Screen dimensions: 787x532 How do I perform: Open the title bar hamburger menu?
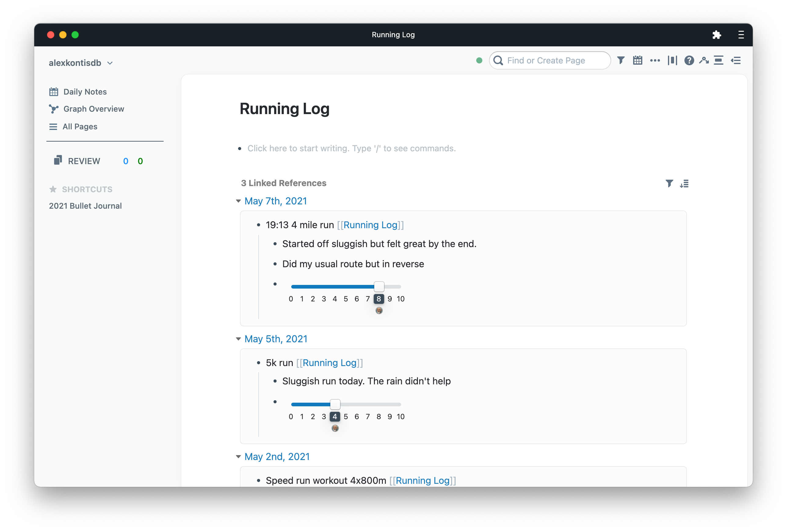(x=741, y=35)
